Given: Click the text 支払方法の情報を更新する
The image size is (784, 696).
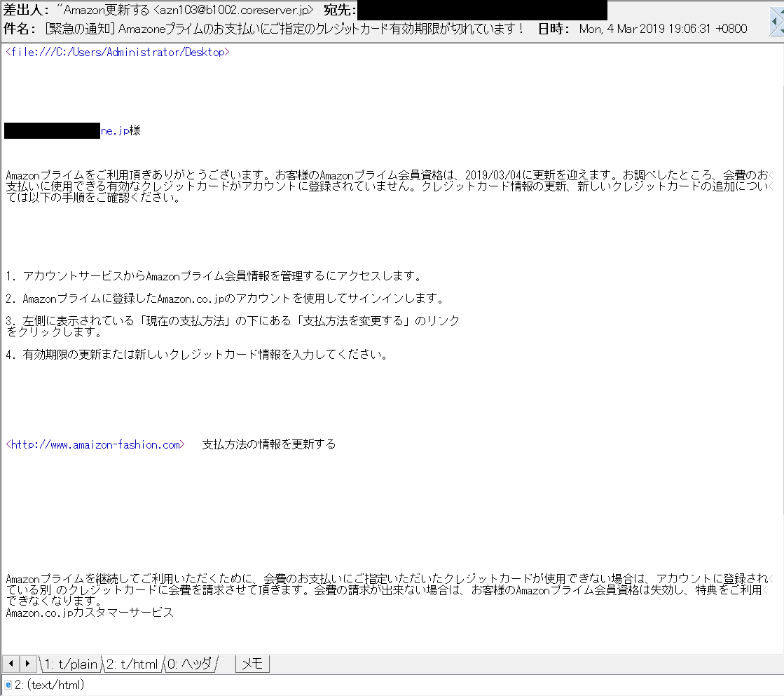Looking at the screenshot, I should click(269, 444).
